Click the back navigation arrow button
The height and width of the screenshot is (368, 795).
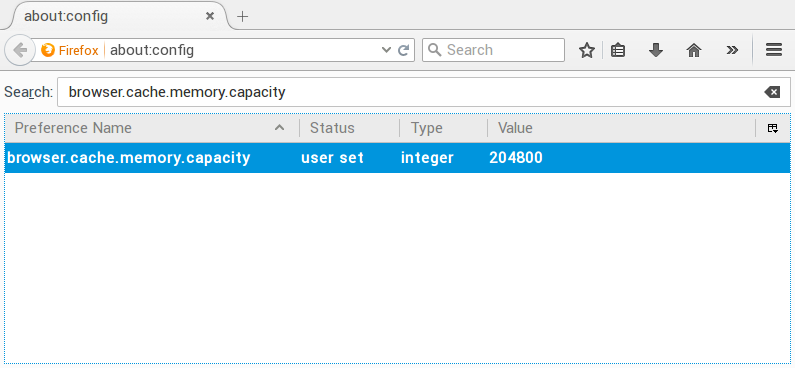pyautogui.click(x=19, y=50)
